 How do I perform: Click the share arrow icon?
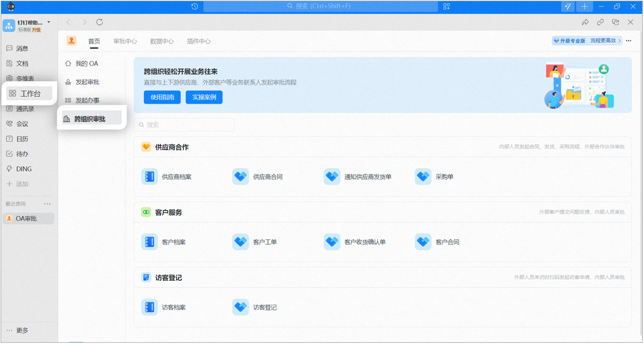click(585, 22)
